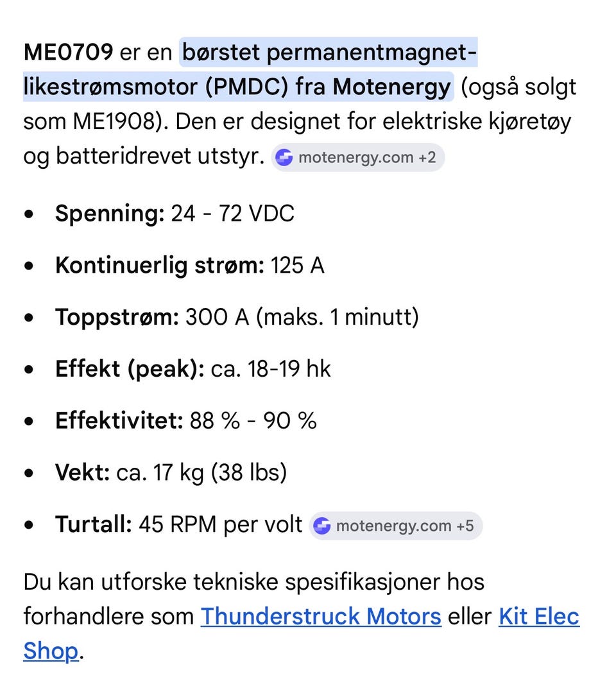Open the motenergy.com +2 source chip

[x=358, y=158]
